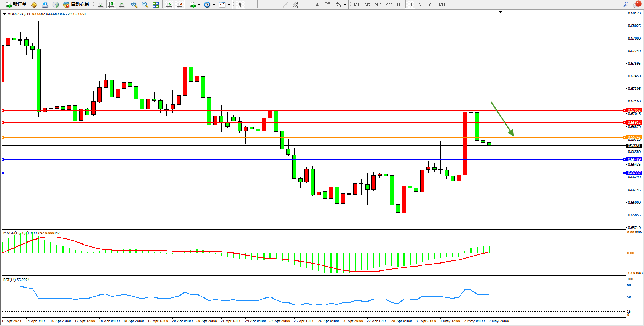Click the tile windows icon

pyautogui.click(x=156, y=5)
